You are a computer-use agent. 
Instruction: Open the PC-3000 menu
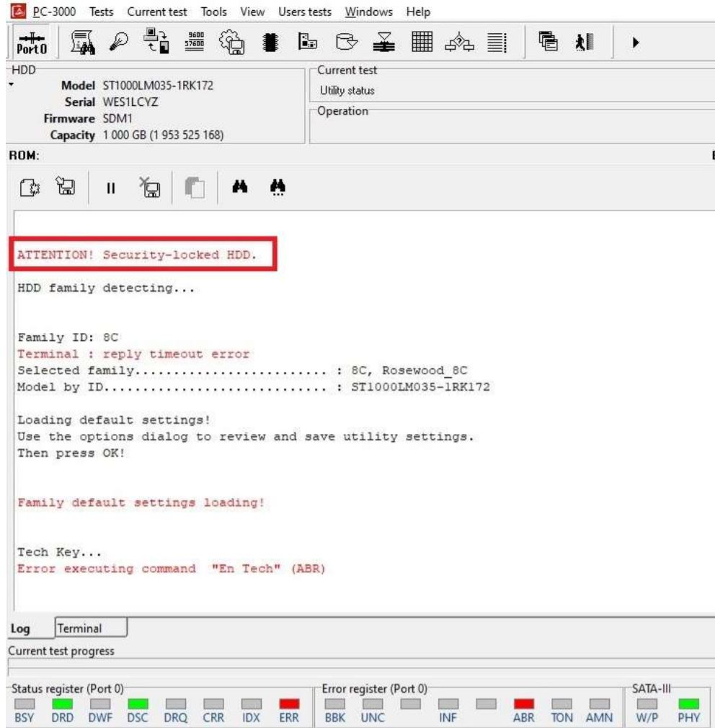point(54,11)
